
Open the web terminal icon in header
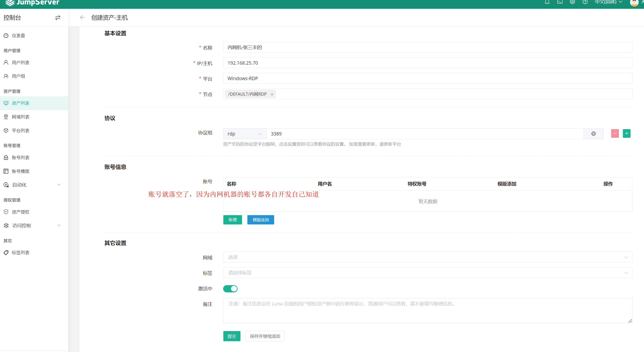pyautogui.click(x=560, y=2)
